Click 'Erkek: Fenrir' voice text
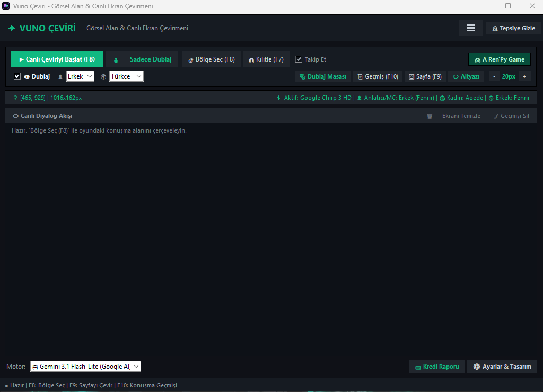The width and height of the screenshot is (543, 392). [513, 98]
